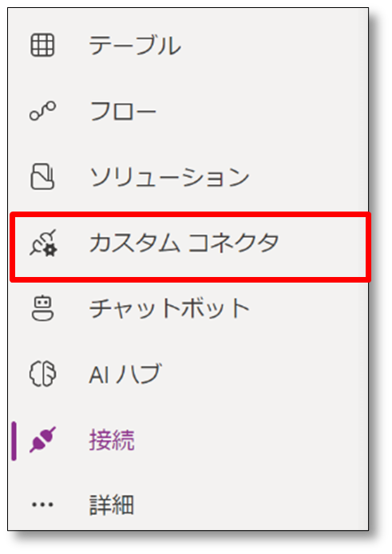The height and width of the screenshot is (554, 392).
Task: Open the テーブル menu item
Action: point(188,46)
